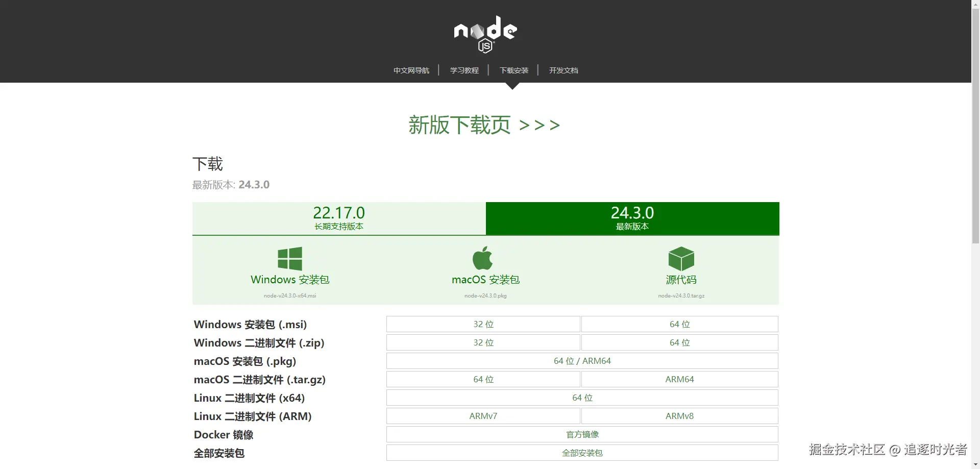Click the Linux 二进制文件 (ARM) row label
The width and height of the screenshot is (980, 469).
click(x=253, y=416)
